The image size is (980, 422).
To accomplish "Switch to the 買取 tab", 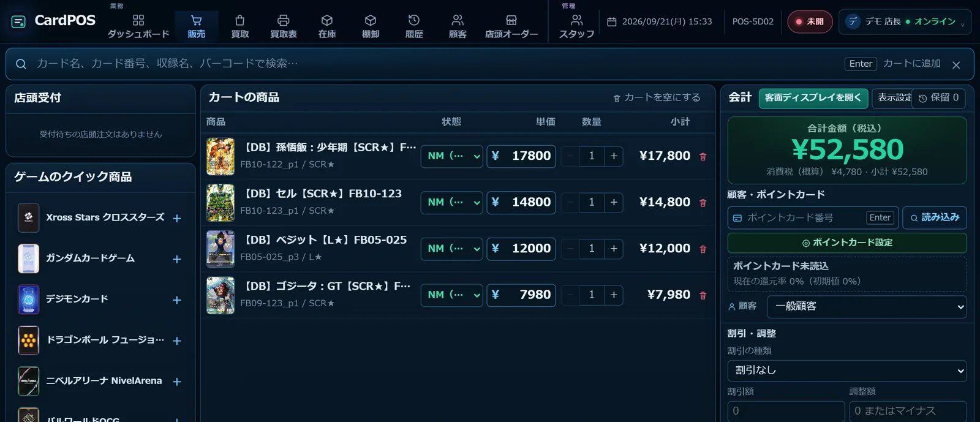I will (240, 26).
